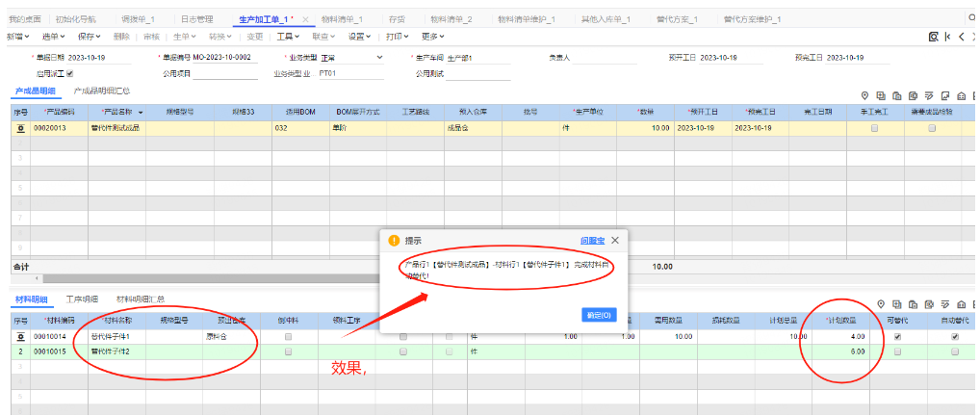Click the copy-row icon above product detail grid

[897, 95]
